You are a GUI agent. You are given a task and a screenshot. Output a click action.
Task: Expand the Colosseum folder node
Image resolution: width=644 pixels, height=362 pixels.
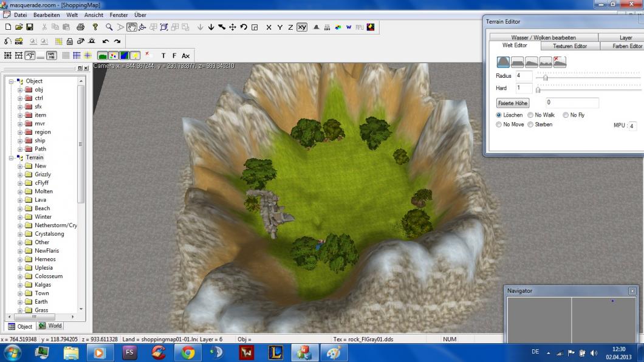click(20, 276)
